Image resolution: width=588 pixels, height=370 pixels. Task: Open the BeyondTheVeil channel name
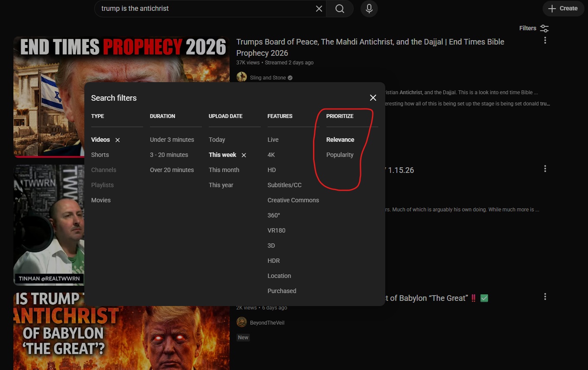pos(267,322)
